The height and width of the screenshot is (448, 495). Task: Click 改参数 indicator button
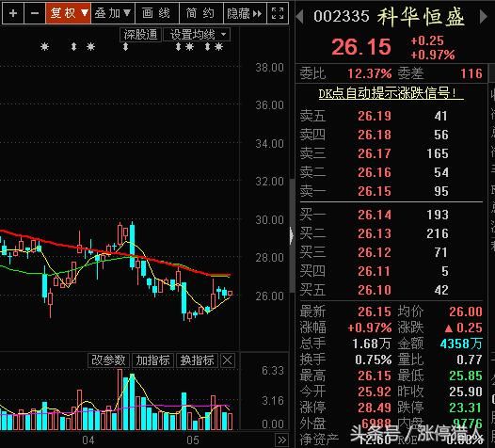108,360
